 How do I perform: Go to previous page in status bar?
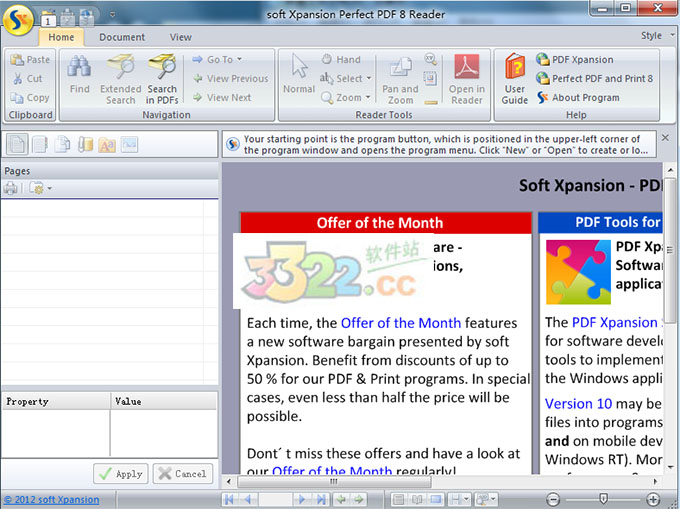(x=248, y=499)
